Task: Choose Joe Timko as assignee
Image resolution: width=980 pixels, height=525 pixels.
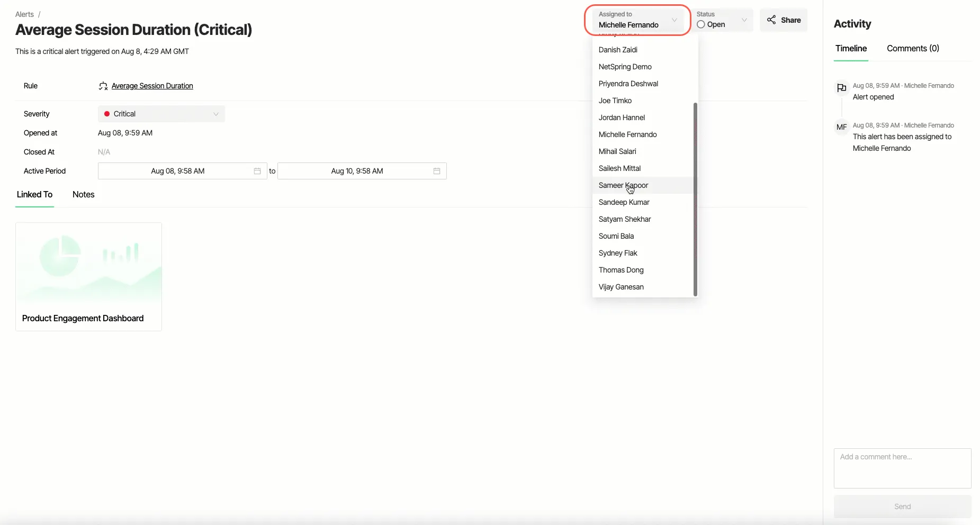Action: [643, 101]
